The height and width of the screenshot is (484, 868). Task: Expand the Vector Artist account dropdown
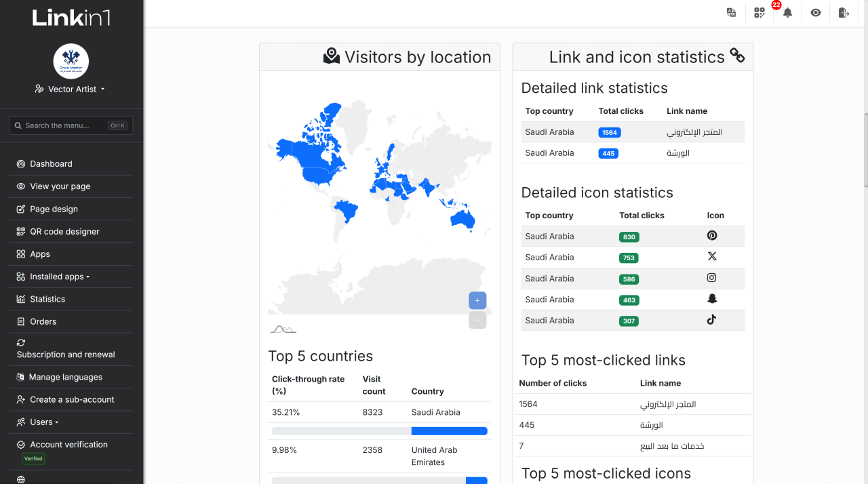[71, 89]
